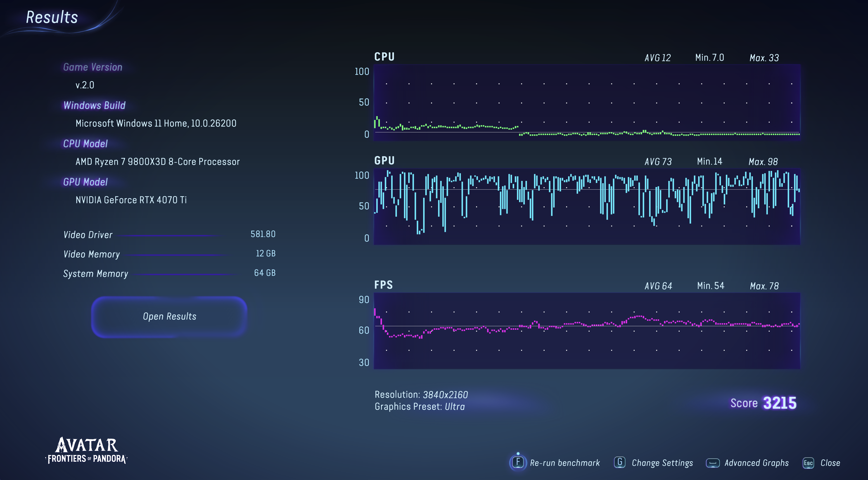Click the Results heading title
This screenshot has width=868, height=480.
tap(52, 17)
